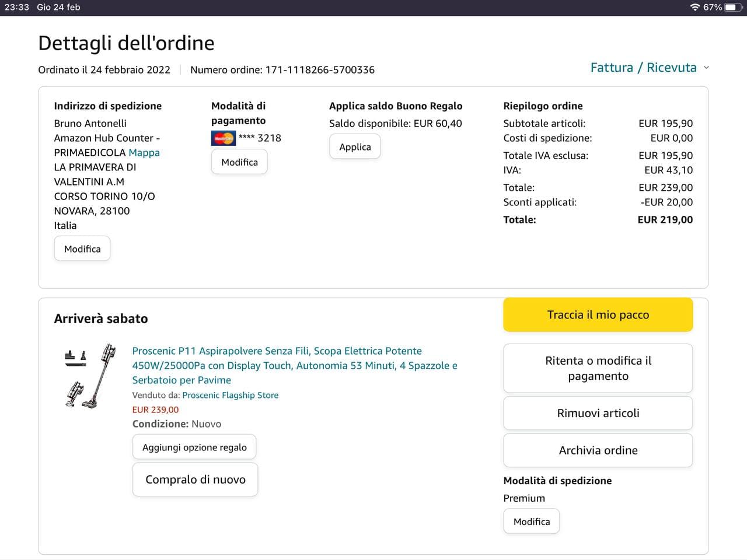Modify the shipping address
This screenshot has height=560, width=747.
[x=82, y=249]
